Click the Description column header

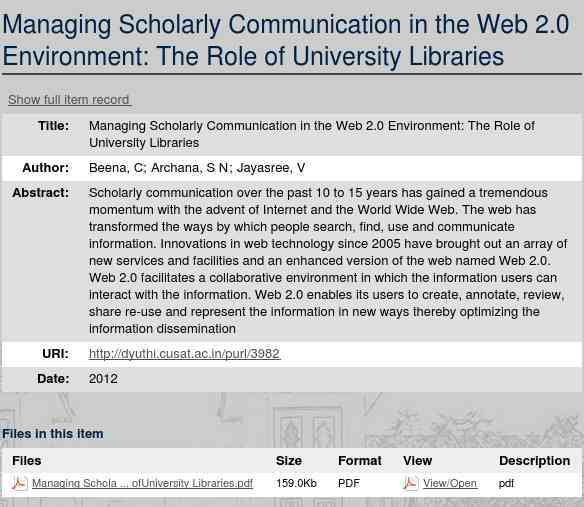click(534, 460)
